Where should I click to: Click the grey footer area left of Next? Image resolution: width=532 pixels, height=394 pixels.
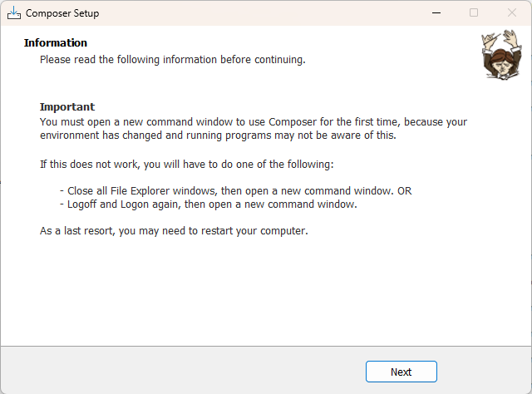click(183, 371)
